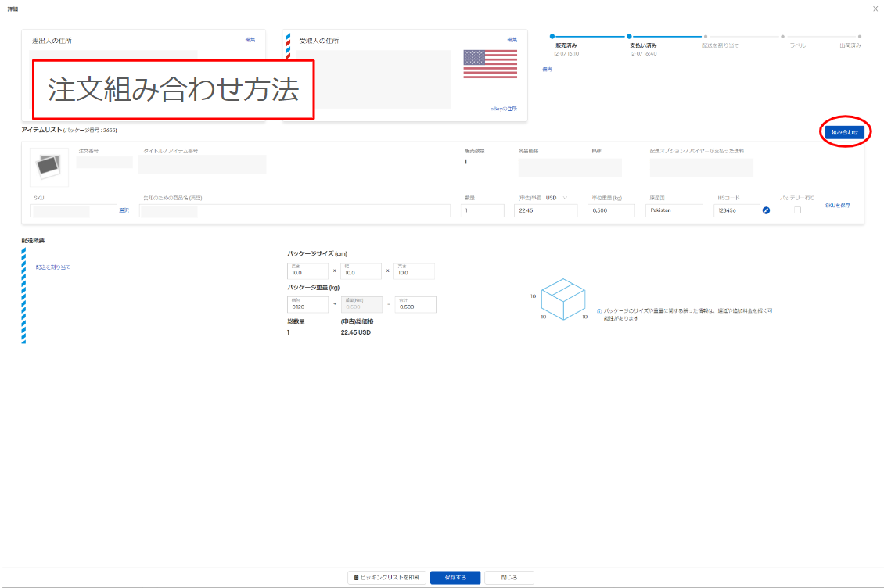The image size is (884, 588).
Task: Click the 備考 remarks link
Action: point(546,70)
